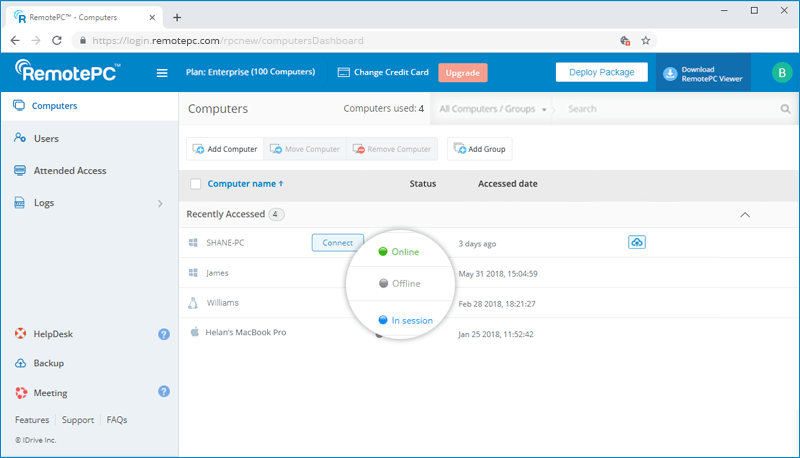This screenshot has height=458, width=800.
Task: Bookmark page with star icon
Action: pyautogui.click(x=645, y=41)
